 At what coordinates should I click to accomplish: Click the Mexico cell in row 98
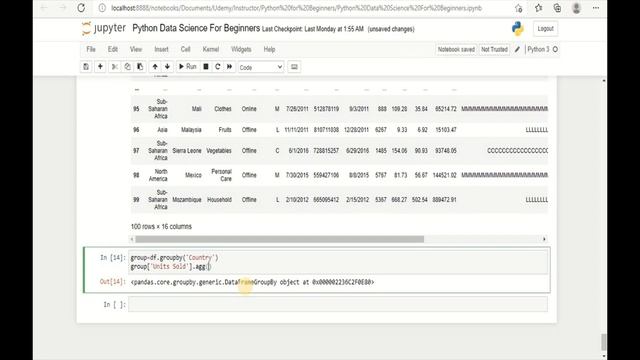click(193, 175)
